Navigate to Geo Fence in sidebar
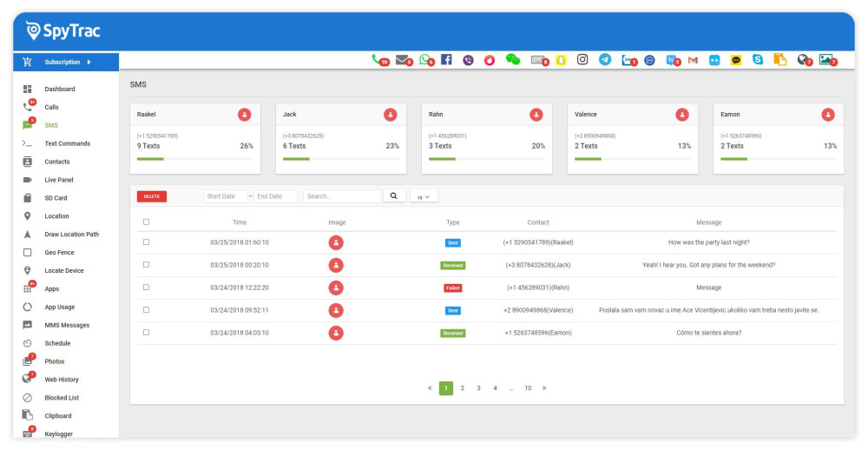 60,253
